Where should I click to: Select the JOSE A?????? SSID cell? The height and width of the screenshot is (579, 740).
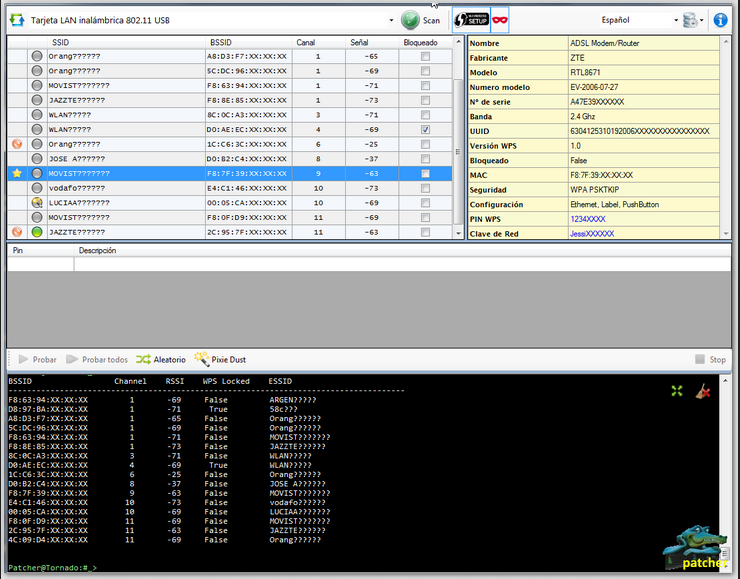pyautogui.click(x=126, y=159)
